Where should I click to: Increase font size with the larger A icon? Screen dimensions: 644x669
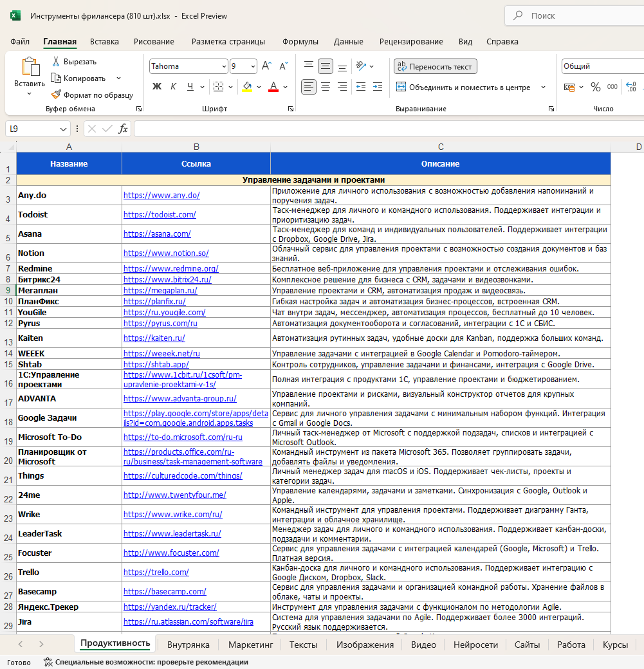tap(266, 66)
